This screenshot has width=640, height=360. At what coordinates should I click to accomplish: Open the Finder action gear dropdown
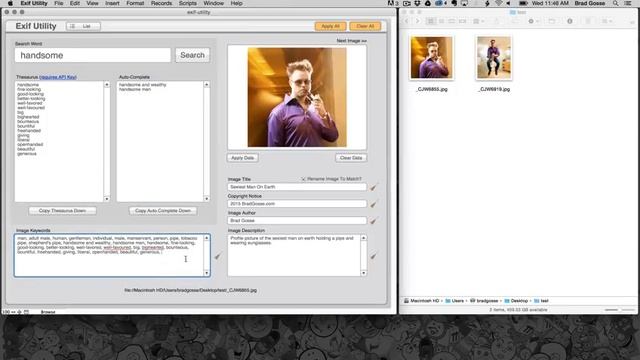click(533, 21)
